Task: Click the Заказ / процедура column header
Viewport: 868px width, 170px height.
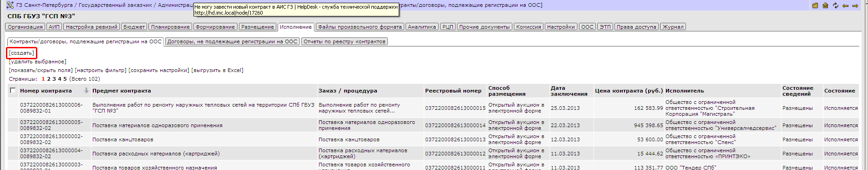Action: [x=348, y=91]
